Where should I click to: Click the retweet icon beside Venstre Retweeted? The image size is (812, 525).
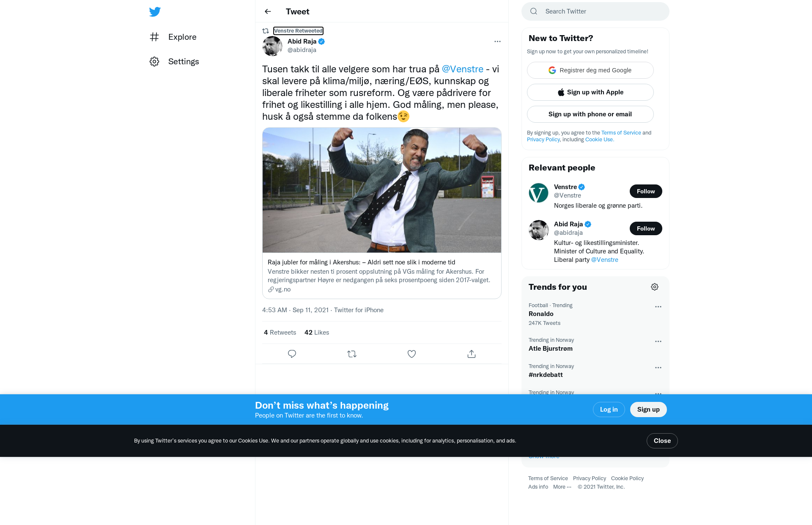(x=266, y=31)
